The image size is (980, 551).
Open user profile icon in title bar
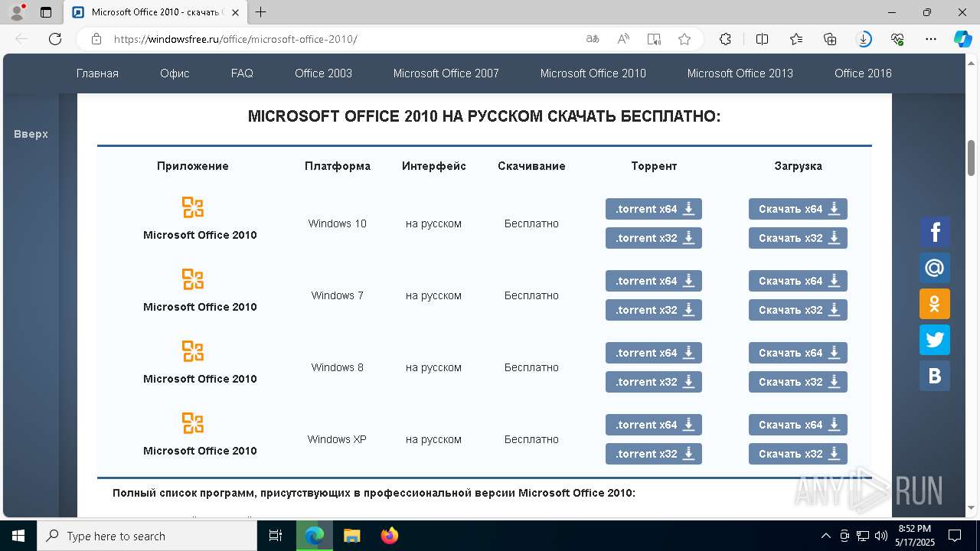(x=17, y=12)
